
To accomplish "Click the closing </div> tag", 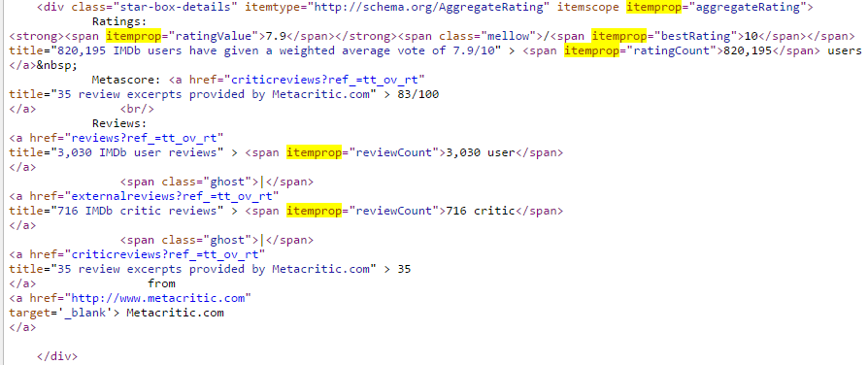I will coord(57,356).
